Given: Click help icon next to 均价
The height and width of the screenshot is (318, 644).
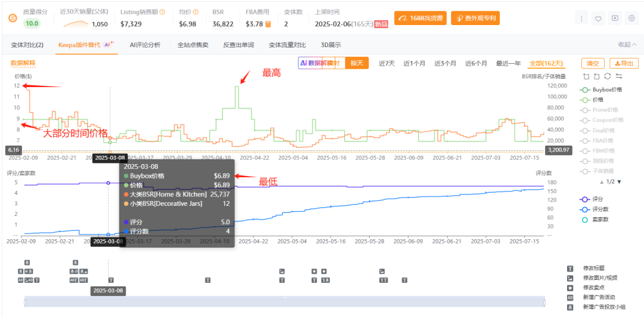Looking at the screenshot, I should click(196, 12).
